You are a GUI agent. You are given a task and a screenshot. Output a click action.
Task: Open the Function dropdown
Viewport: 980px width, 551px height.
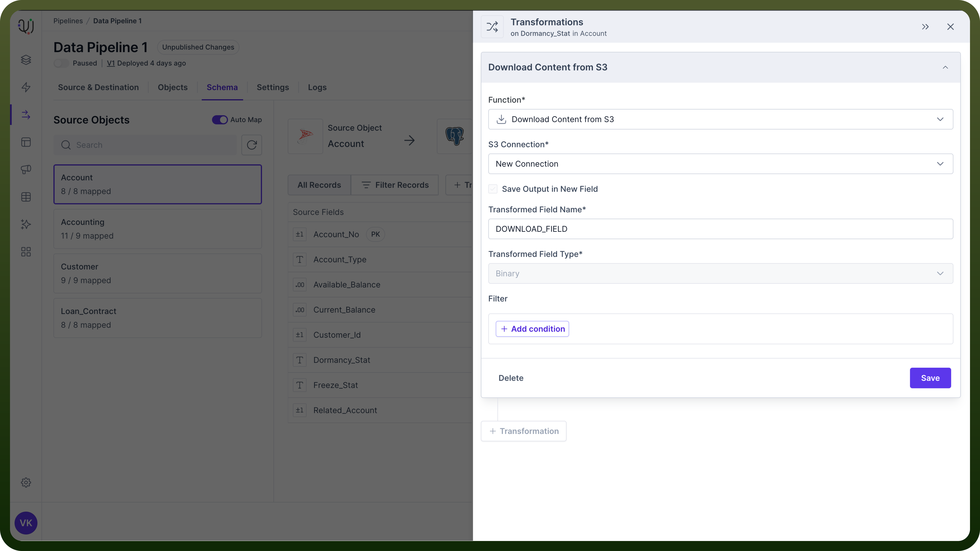[720, 119]
